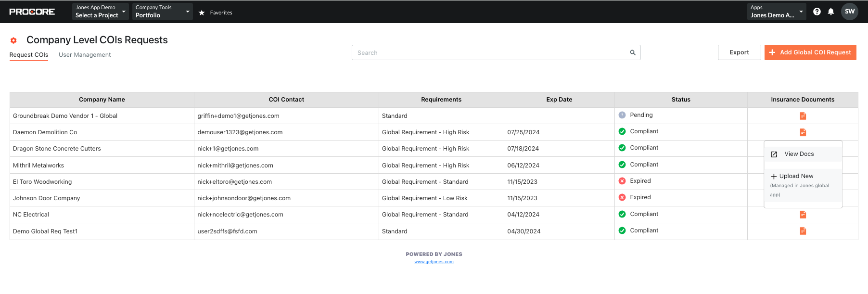This screenshot has width=868, height=294.
Task: Select the Mithril Metalworks cell
Action: [x=102, y=166]
